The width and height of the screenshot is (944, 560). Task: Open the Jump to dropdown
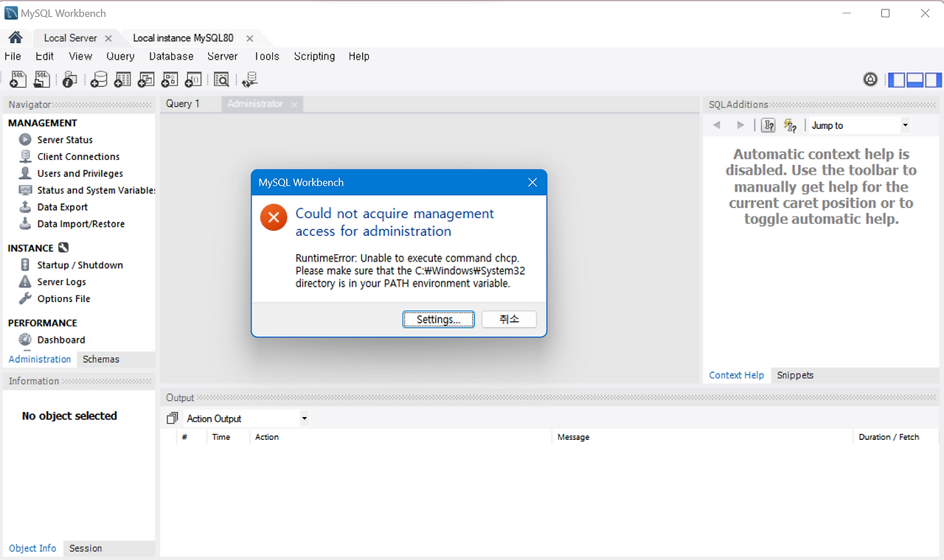[x=860, y=126]
